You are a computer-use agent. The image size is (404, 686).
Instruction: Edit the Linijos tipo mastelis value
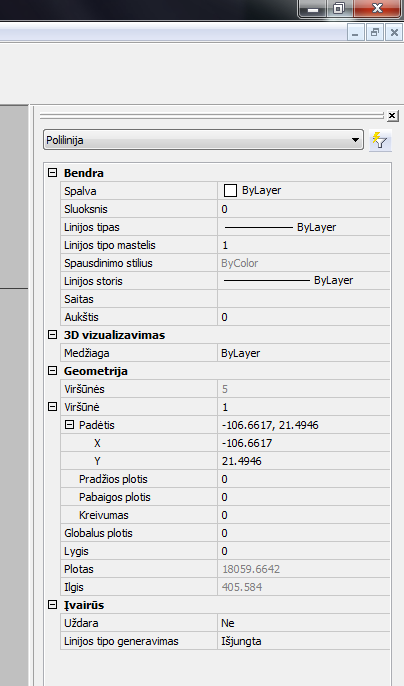pos(303,245)
